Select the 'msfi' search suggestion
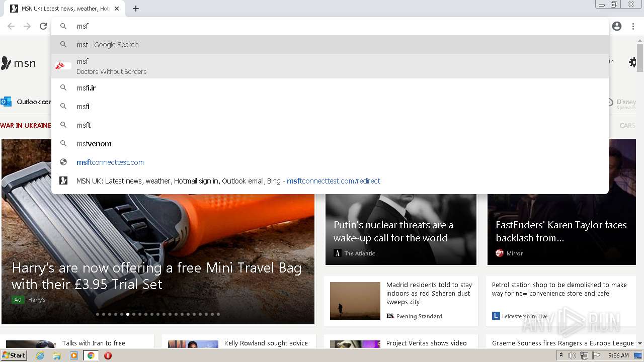This screenshot has width=644, height=362. pos(330,107)
